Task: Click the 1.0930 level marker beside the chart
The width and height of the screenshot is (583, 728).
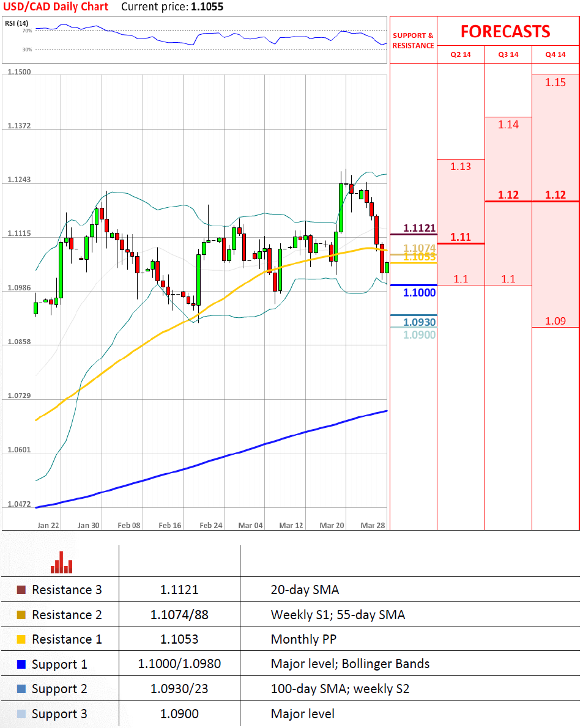Action: pos(420,322)
